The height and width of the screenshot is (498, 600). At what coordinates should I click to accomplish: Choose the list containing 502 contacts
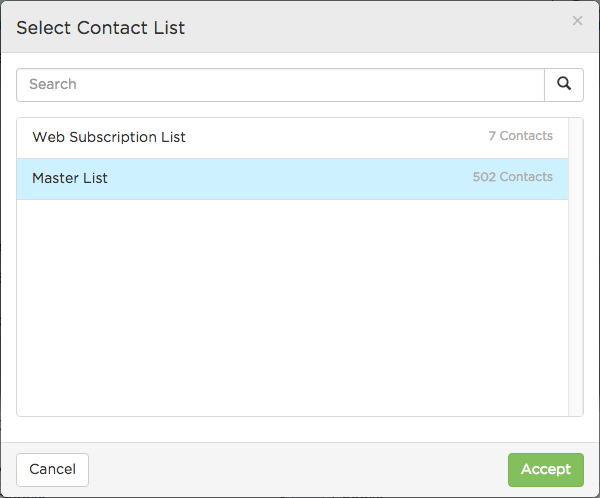point(292,179)
